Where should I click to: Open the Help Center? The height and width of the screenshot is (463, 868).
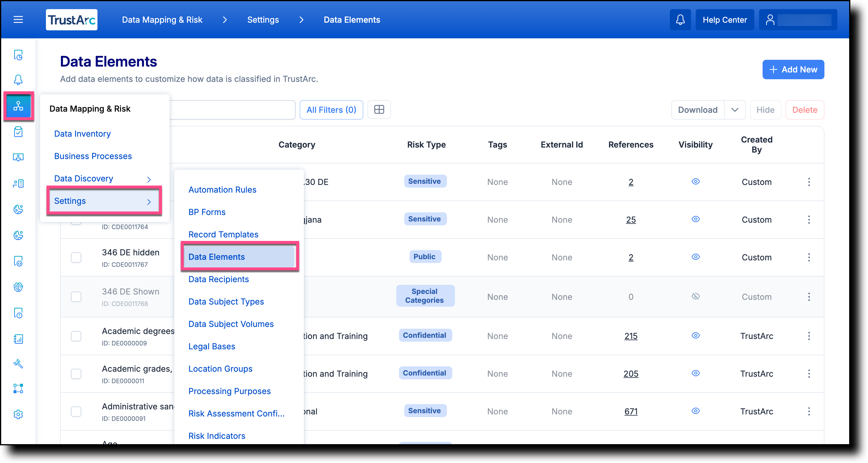click(724, 19)
